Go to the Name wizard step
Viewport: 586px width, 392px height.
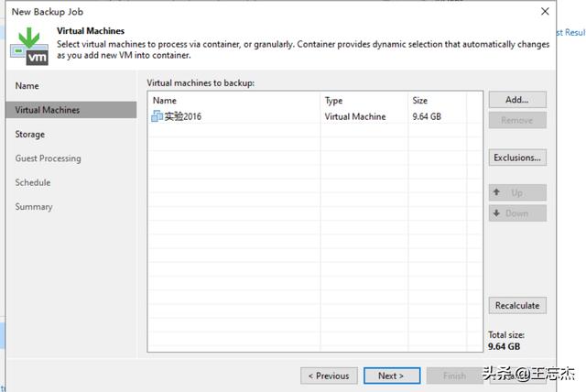coord(27,86)
